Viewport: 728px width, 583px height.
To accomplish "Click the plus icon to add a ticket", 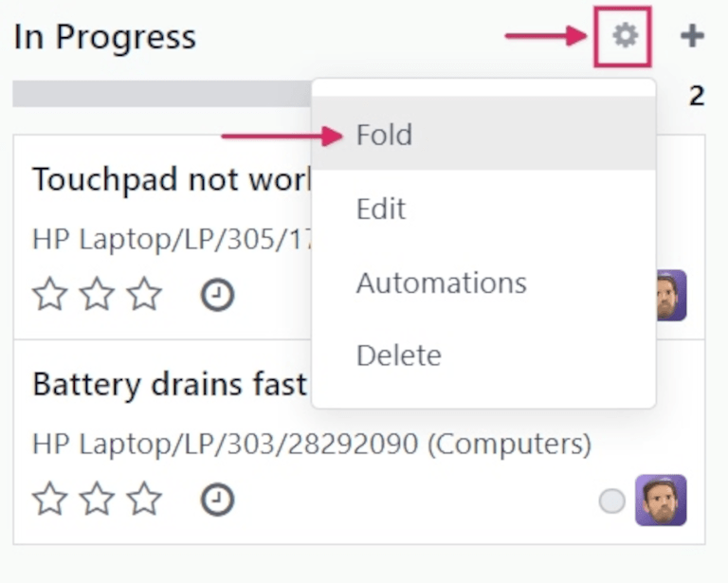I will [692, 37].
